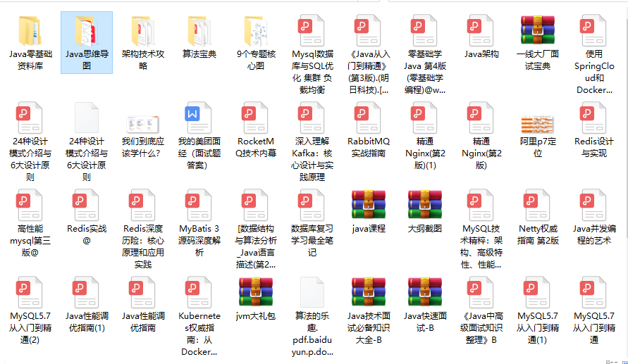Select the 深入理解Kafka file name text
628x364 pixels.
312,159
